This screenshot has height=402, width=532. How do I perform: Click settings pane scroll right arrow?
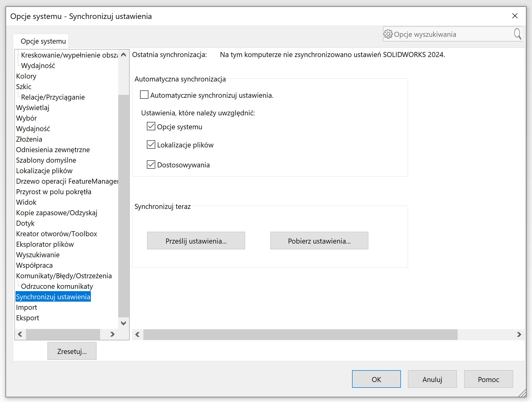click(519, 334)
